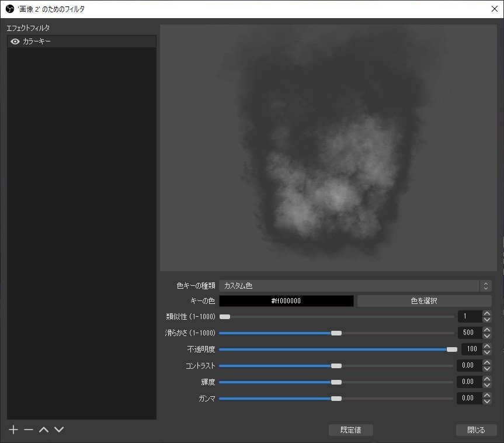Remove selected filter with minus icon
Image resolution: width=504 pixels, height=443 pixels.
click(x=29, y=430)
